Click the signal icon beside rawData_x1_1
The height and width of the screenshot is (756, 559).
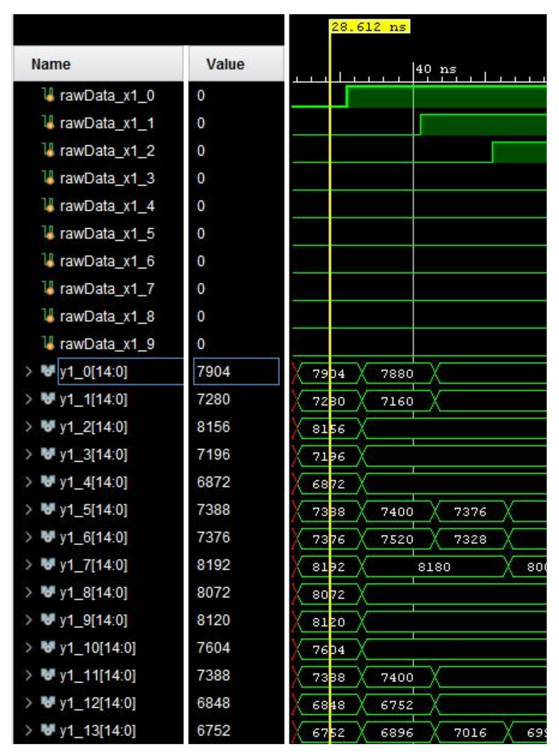[x=48, y=123]
